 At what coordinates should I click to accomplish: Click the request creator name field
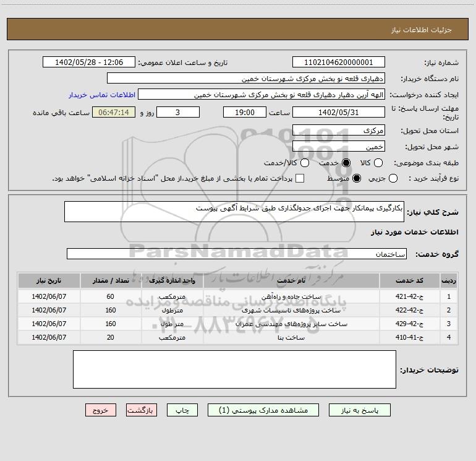click(x=261, y=95)
